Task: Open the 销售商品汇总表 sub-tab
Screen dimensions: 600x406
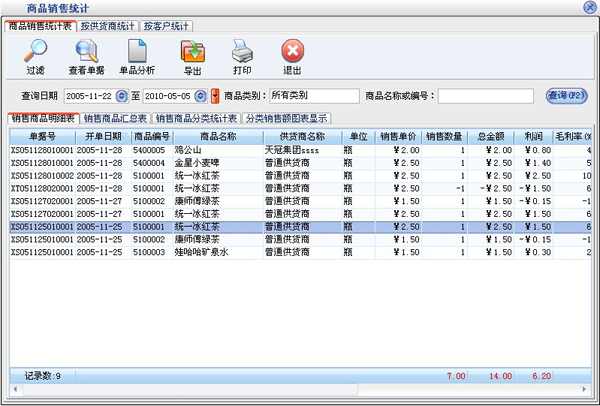Action: [115, 118]
